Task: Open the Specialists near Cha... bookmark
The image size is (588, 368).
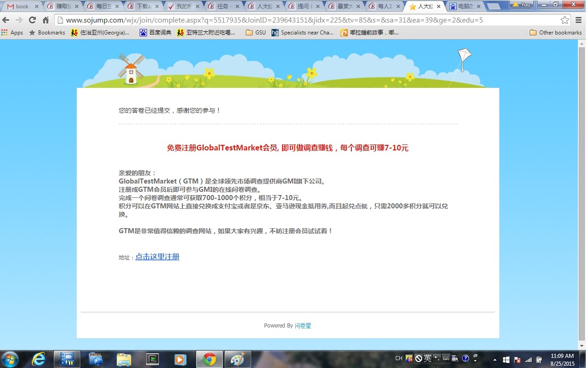Action: tap(303, 33)
